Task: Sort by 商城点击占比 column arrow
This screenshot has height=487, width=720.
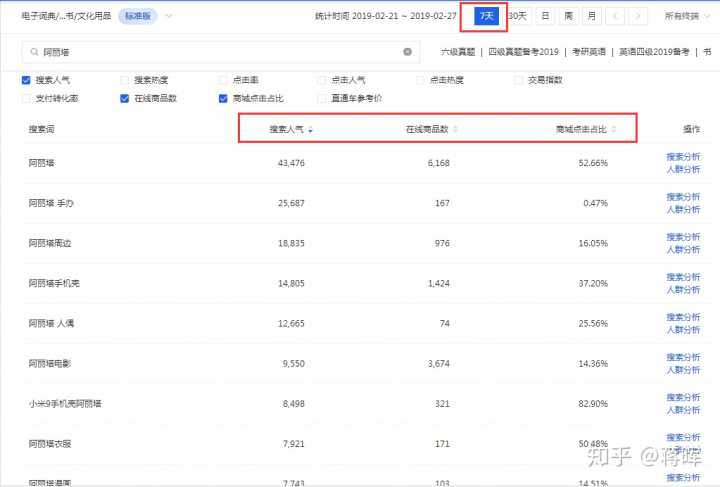Action: click(614, 130)
